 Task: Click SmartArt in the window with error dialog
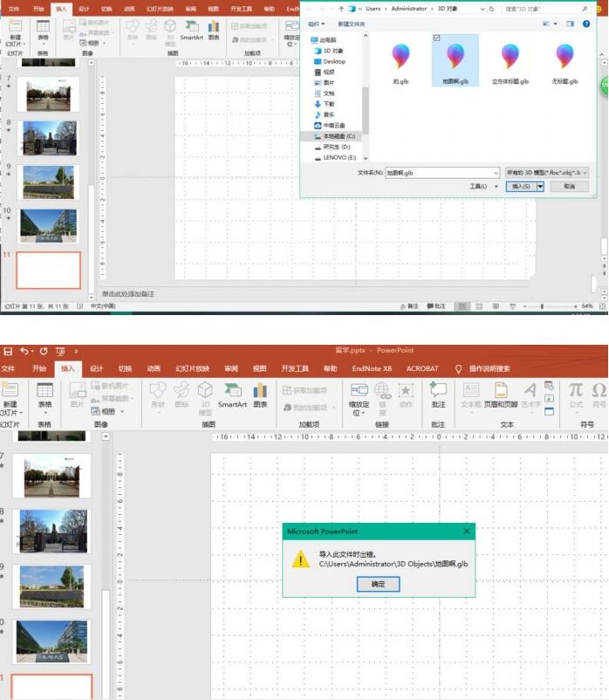(232, 395)
